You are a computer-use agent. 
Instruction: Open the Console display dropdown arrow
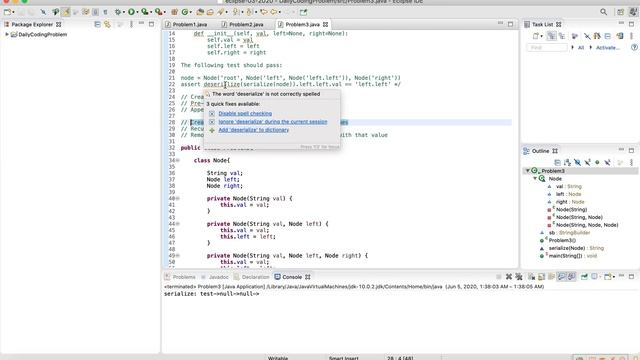point(600,277)
